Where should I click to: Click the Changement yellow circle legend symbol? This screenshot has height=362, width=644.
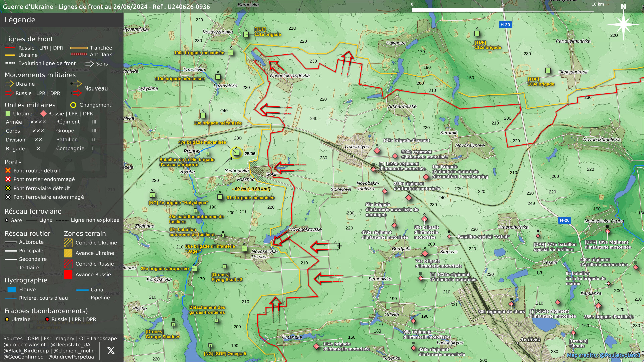click(x=73, y=105)
